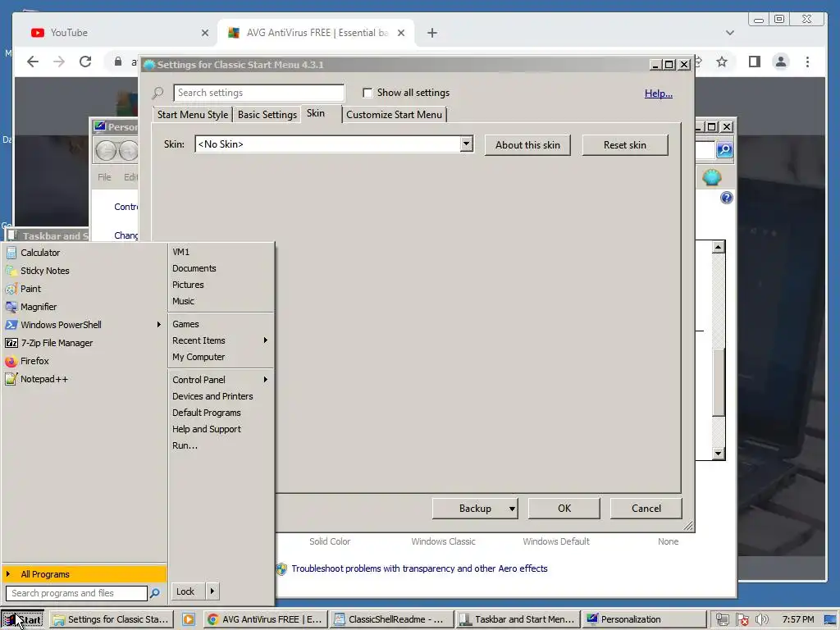Click About this skin button

point(527,145)
